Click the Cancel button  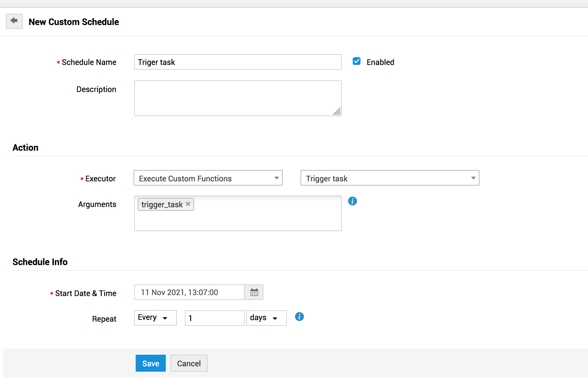[x=189, y=363]
